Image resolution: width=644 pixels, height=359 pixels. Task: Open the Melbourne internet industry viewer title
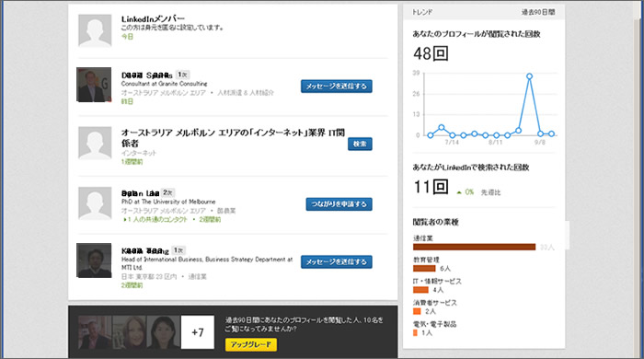[233, 137]
